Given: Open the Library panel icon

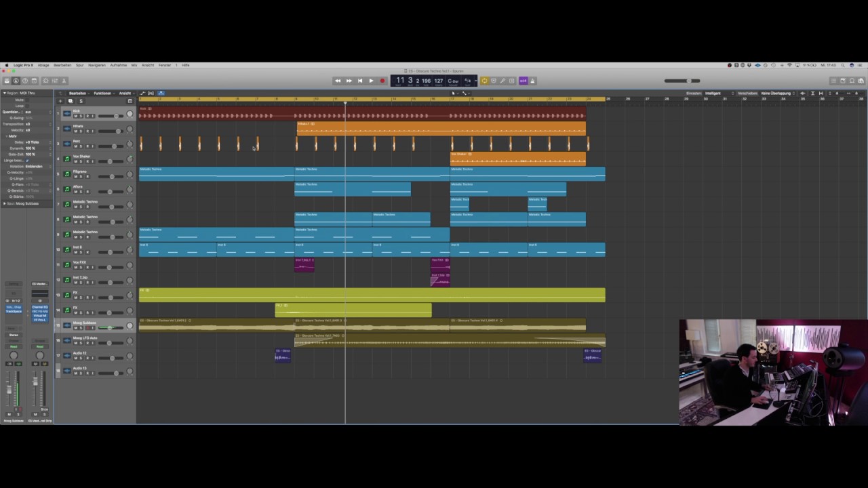Looking at the screenshot, I should [x=7, y=81].
